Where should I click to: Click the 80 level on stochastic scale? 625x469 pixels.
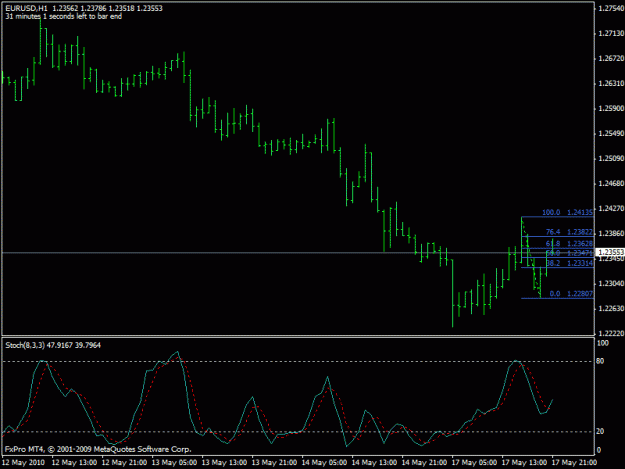(601, 361)
